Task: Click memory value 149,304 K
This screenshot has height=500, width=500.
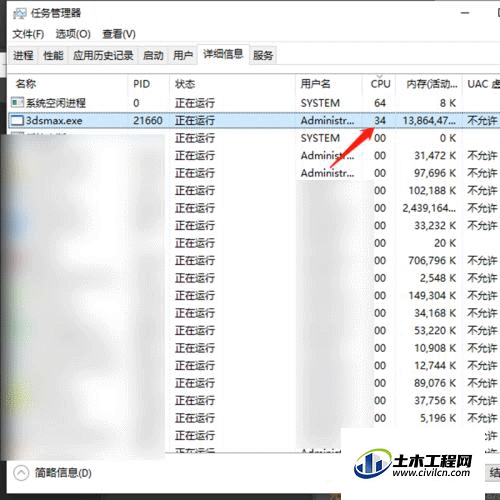Action: pyautogui.click(x=432, y=295)
